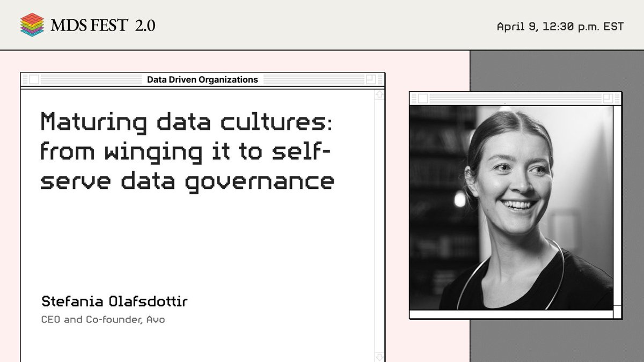Click the zoom box on the photo window
The height and width of the screenshot is (362, 644).
(x=607, y=98)
